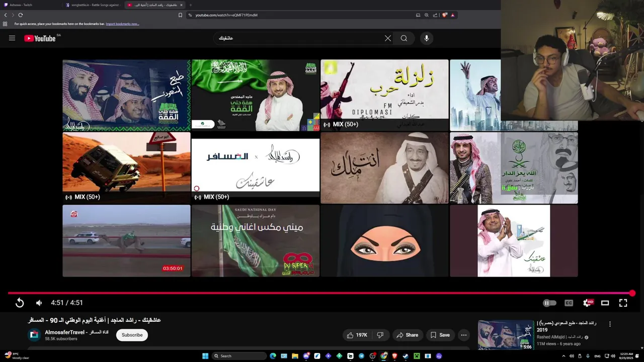The image size is (644, 362).
Task: Open the more actions ellipsis next to Save
Action: tap(464, 335)
